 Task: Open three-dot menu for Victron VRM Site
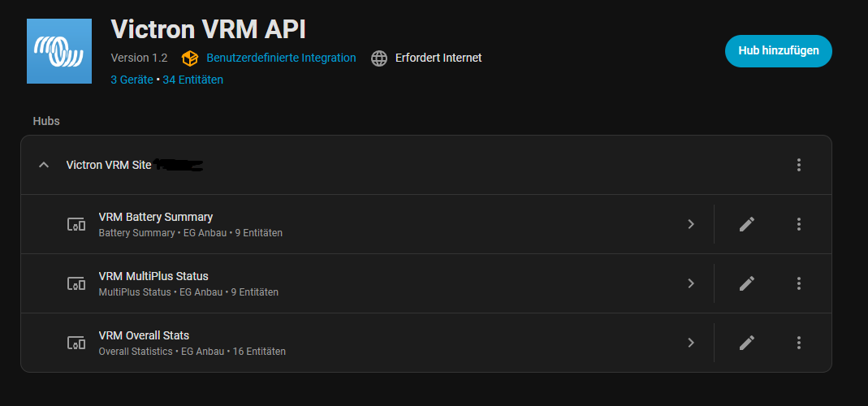tap(799, 165)
